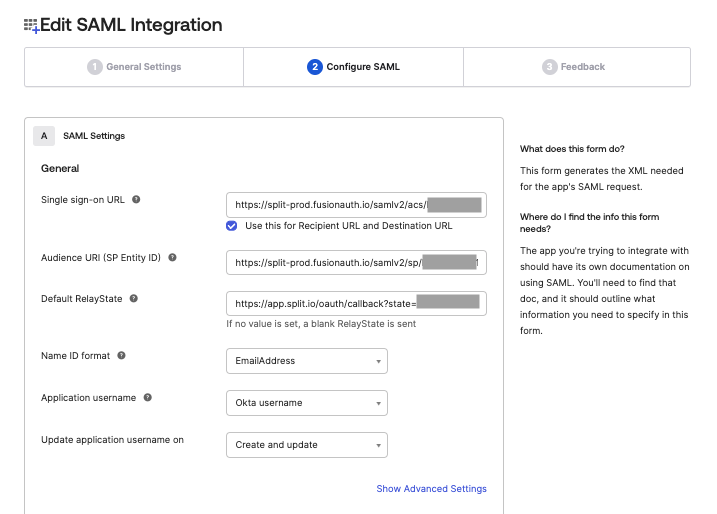Click help icon next to Single sign-on URL

(x=136, y=199)
